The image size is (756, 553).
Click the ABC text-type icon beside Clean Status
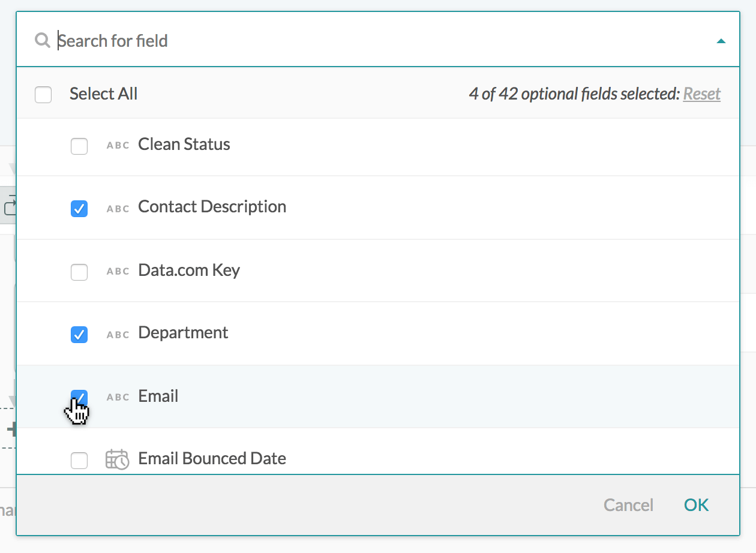coord(118,145)
